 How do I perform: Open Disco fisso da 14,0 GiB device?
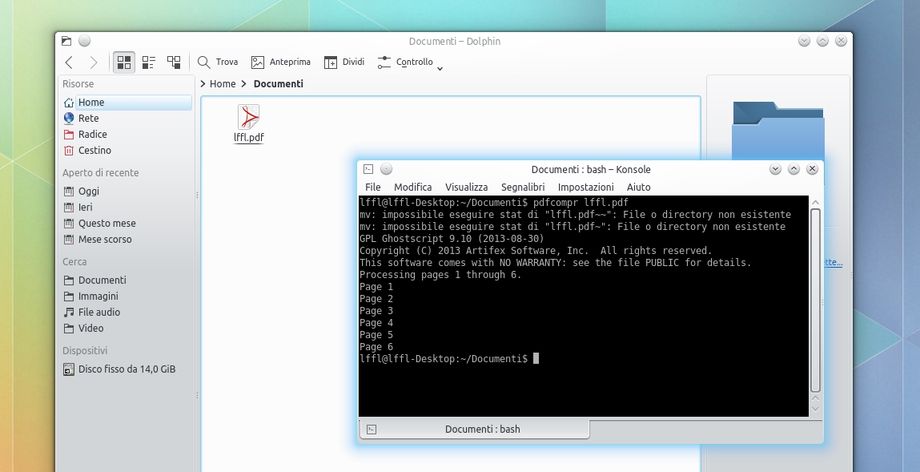click(127, 369)
